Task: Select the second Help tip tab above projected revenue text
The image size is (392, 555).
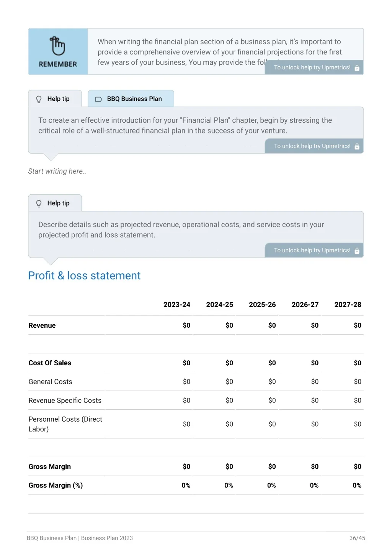Action: point(55,203)
